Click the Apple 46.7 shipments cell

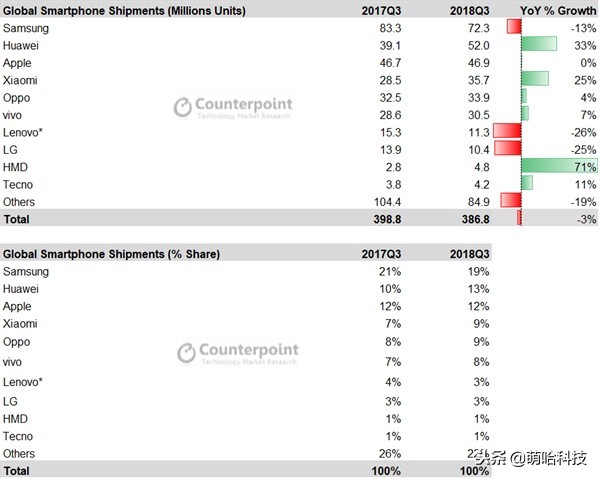(388, 61)
